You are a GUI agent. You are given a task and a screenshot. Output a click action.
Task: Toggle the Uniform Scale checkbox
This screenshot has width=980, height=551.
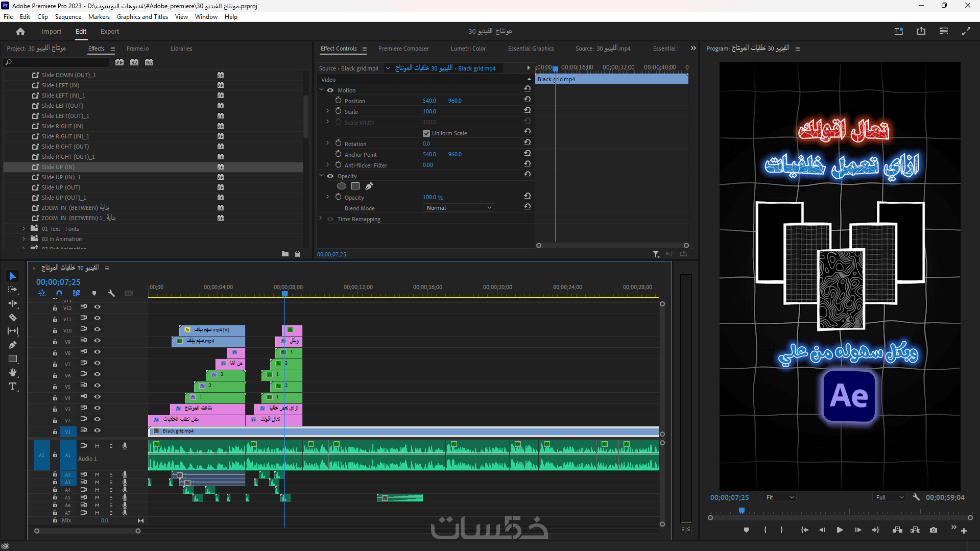pyautogui.click(x=426, y=133)
